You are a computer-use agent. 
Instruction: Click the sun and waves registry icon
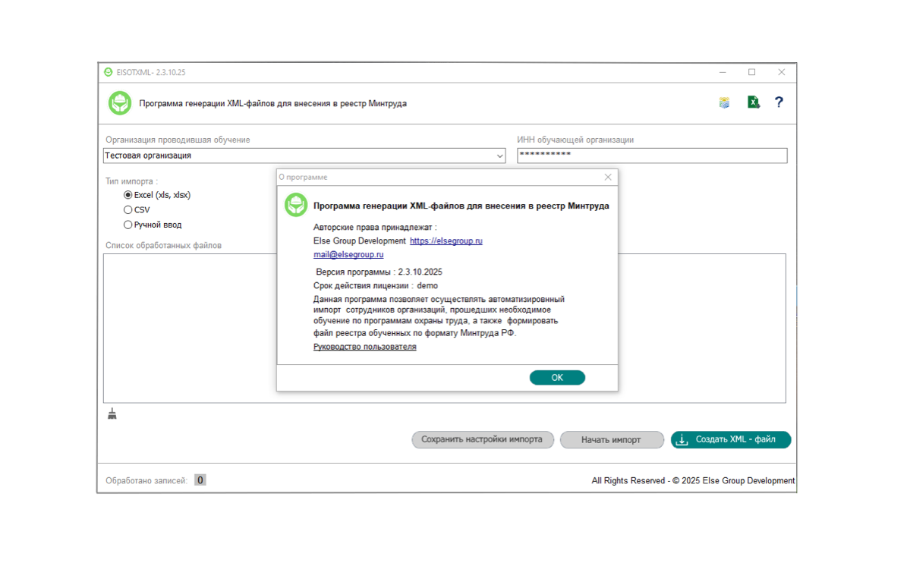tap(725, 102)
